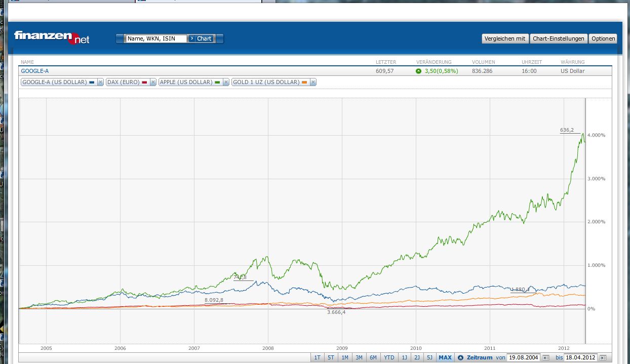Screen dimensions: 630x364
Task: Switch to the MAX range tab
Action: (x=445, y=357)
